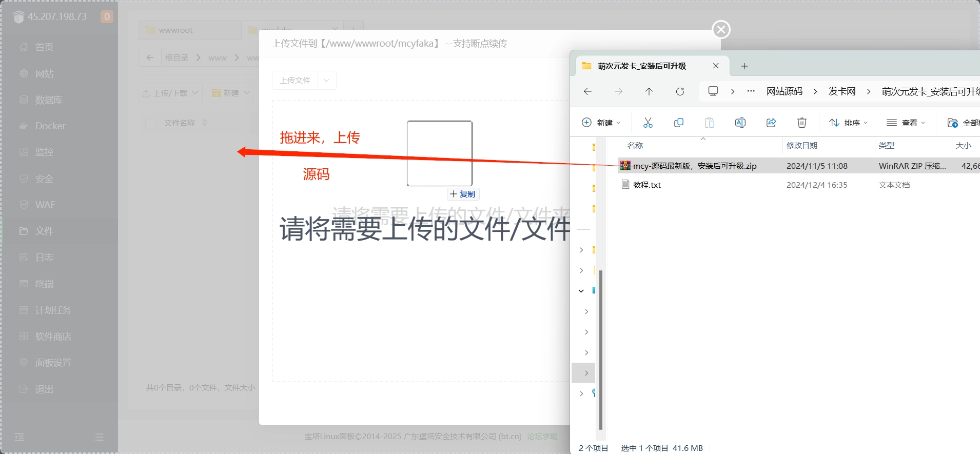
Task: Open the 排序 sort dropdown
Action: (x=849, y=123)
